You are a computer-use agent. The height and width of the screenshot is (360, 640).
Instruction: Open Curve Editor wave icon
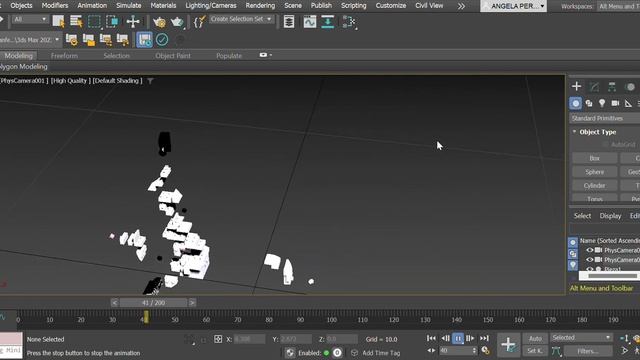pos(310,22)
